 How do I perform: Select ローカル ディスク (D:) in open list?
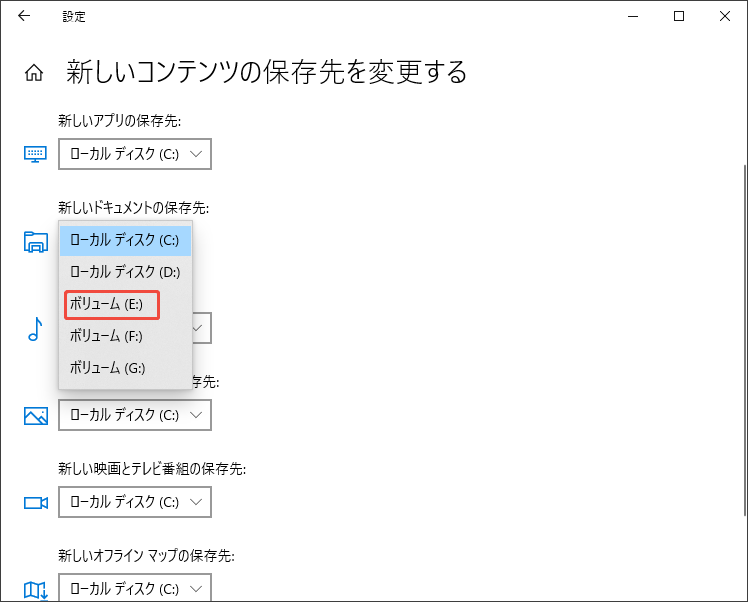coord(125,272)
